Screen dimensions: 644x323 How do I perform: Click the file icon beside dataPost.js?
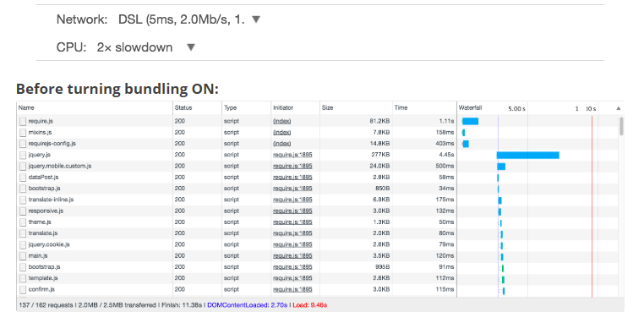[23, 177]
